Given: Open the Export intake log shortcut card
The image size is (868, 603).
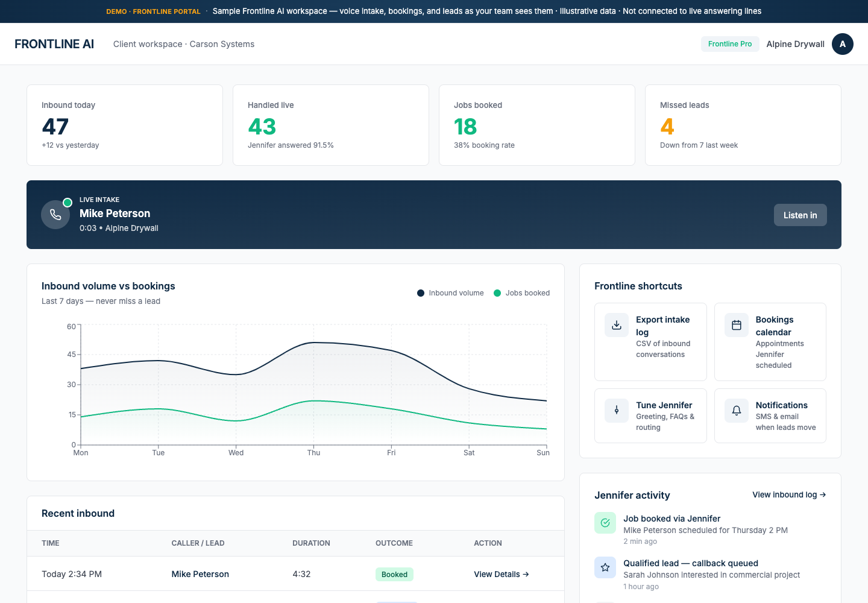Looking at the screenshot, I should pos(650,342).
